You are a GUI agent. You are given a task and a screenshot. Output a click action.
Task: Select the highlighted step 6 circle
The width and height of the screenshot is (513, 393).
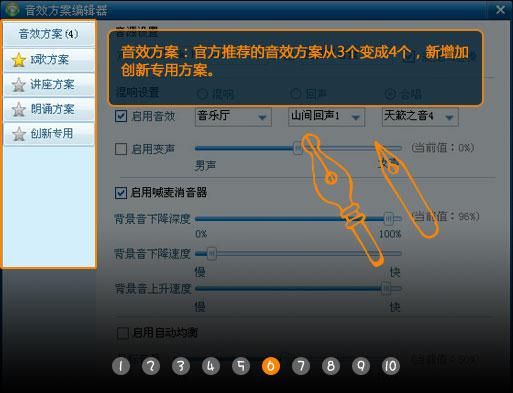(271, 366)
